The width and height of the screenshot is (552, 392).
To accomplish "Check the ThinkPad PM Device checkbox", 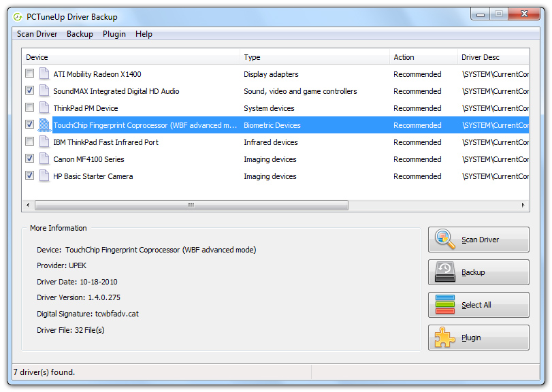I will pos(29,108).
